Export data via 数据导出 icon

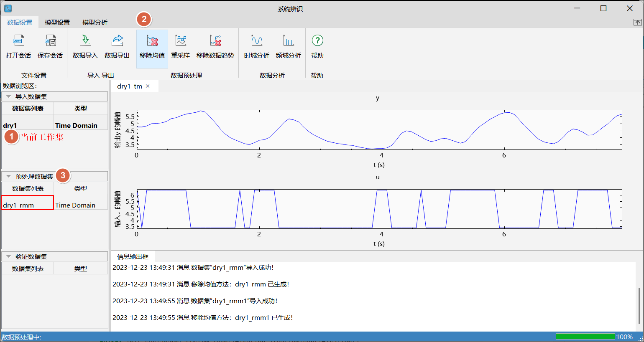pos(117,41)
